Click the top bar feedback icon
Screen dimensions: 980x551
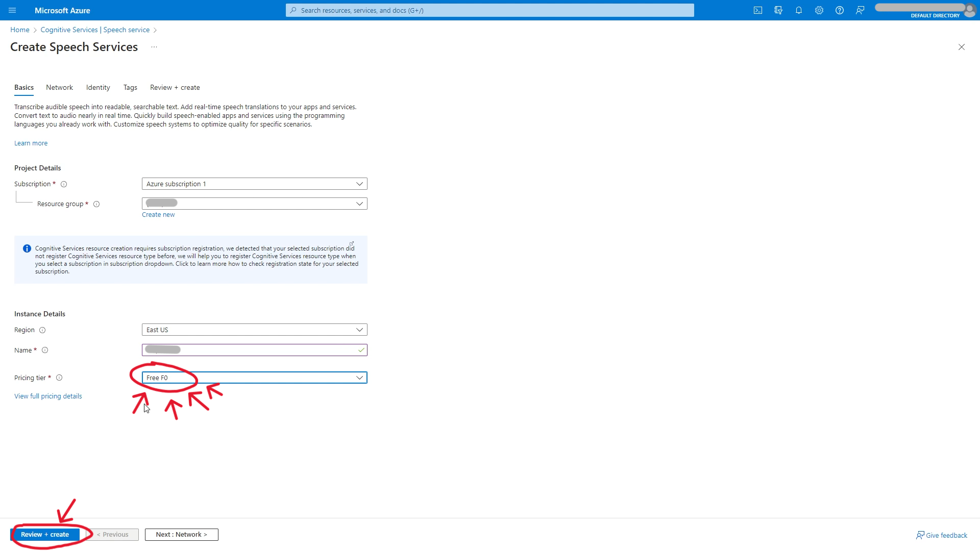[x=860, y=10]
